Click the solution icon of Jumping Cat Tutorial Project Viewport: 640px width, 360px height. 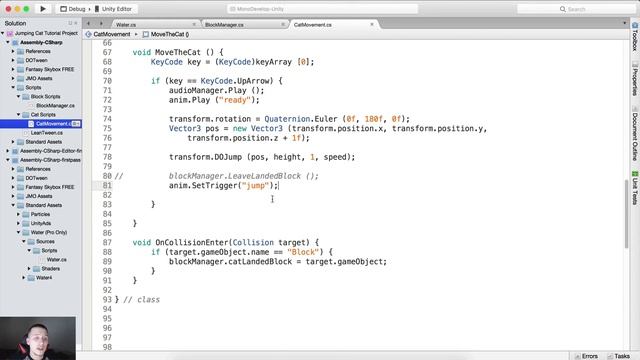[x=10, y=33]
